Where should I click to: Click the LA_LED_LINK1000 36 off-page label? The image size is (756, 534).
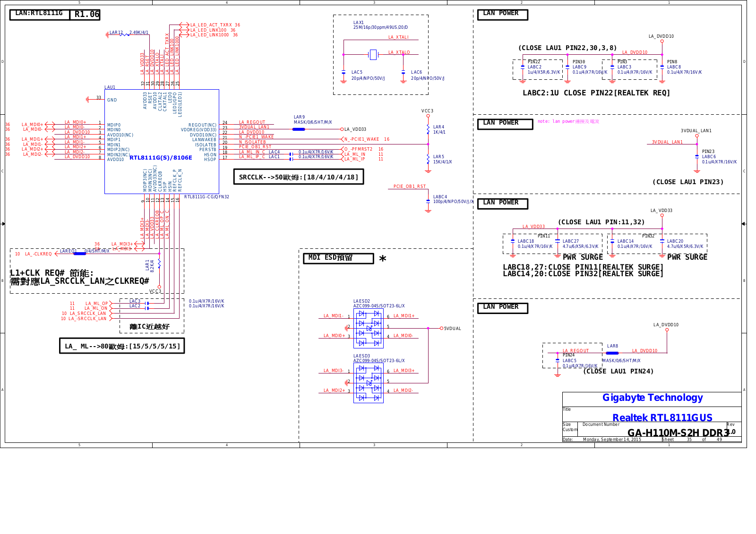[214, 35]
